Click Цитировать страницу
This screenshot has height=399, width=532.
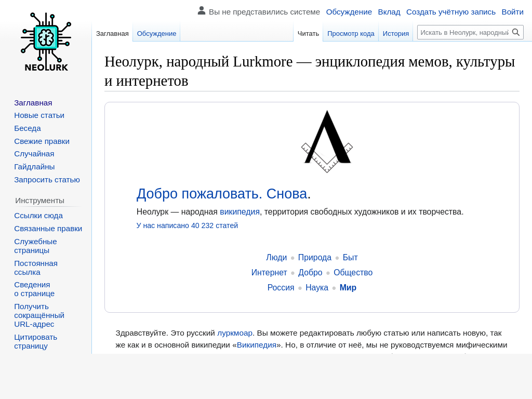36,342
